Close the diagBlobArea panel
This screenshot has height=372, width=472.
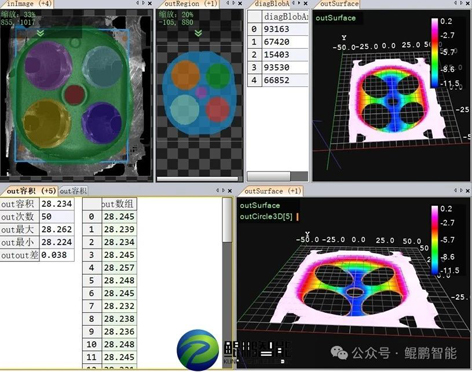pyautogui.click(x=305, y=3)
